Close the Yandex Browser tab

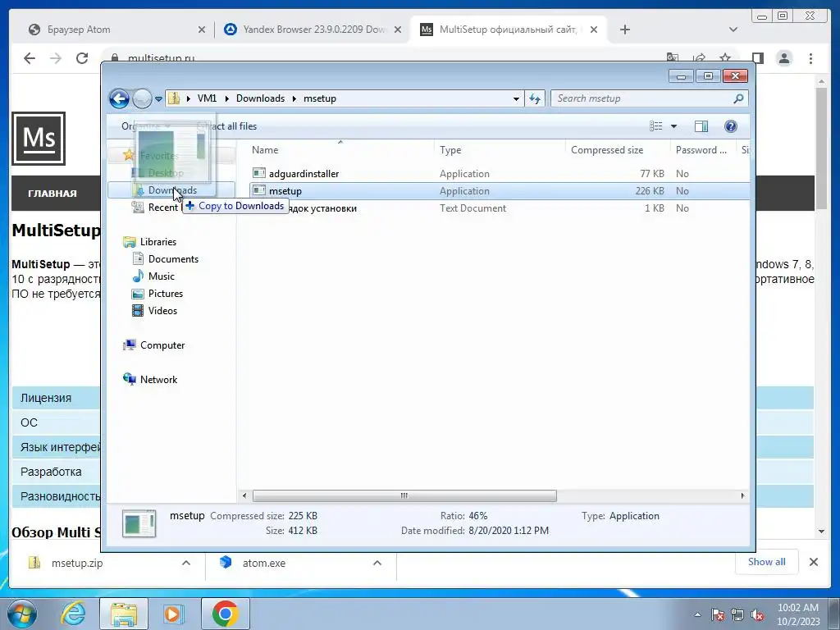pos(398,30)
